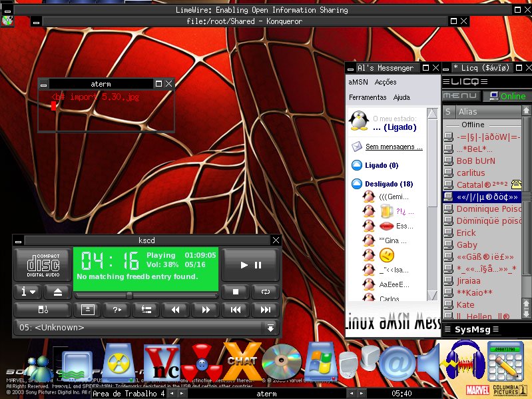Open the kscd info dropdown button
Screen dimensions: 532x399
[28, 292]
